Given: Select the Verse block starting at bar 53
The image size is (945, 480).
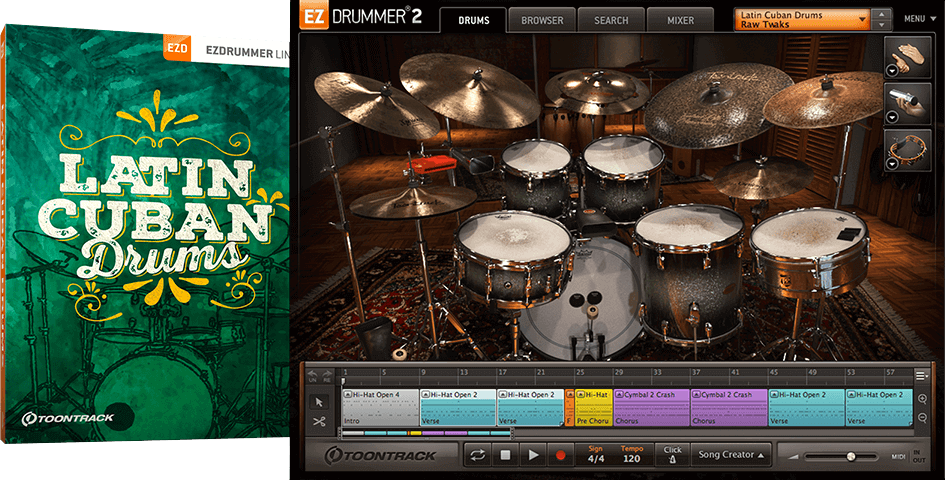Looking at the screenshot, I should tap(879, 408).
